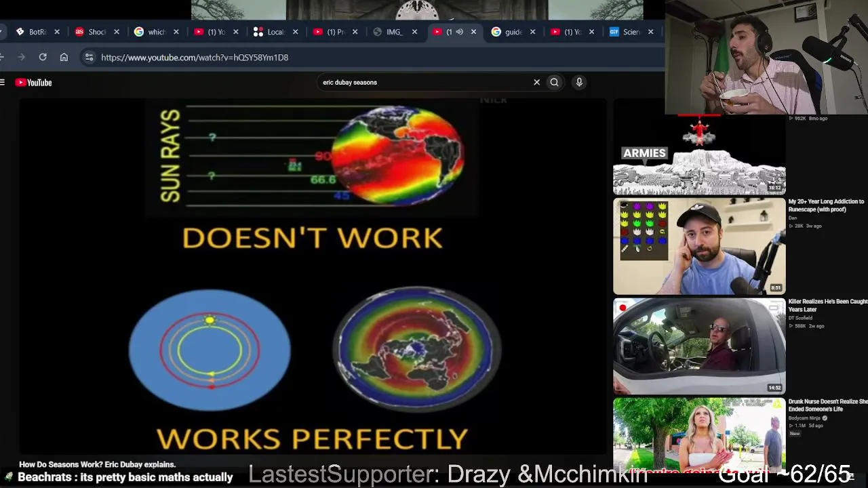Viewport: 868px width, 488px height.
Task: Go to the browser home page
Action: pyautogui.click(x=64, y=58)
